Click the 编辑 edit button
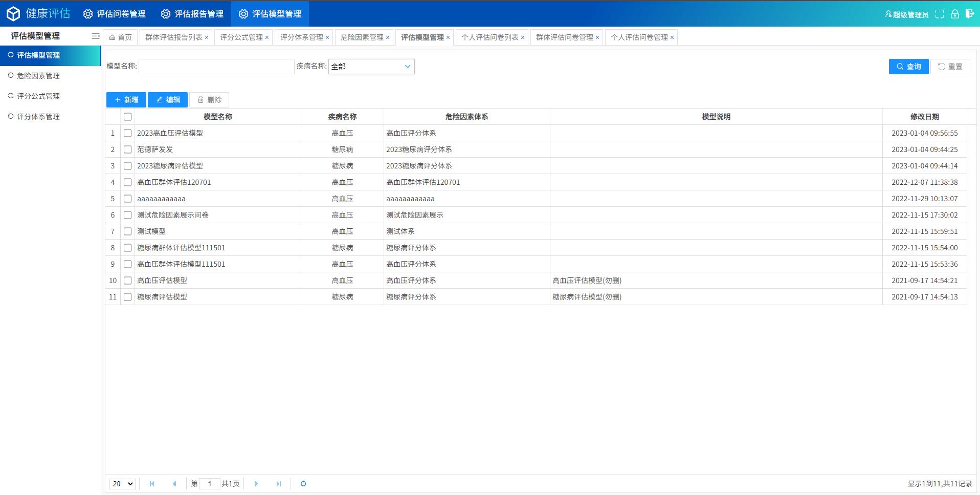The height and width of the screenshot is (495, 980). pos(168,100)
